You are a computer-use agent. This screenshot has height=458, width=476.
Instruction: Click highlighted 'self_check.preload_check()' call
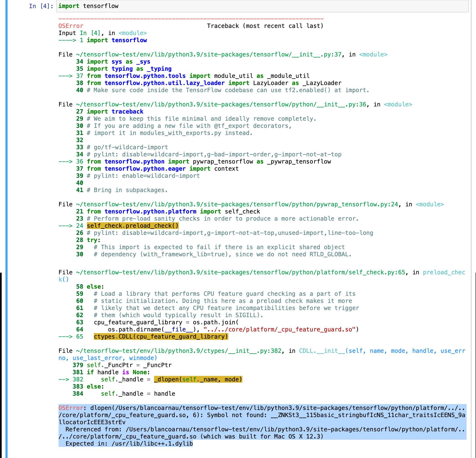tap(133, 226)
